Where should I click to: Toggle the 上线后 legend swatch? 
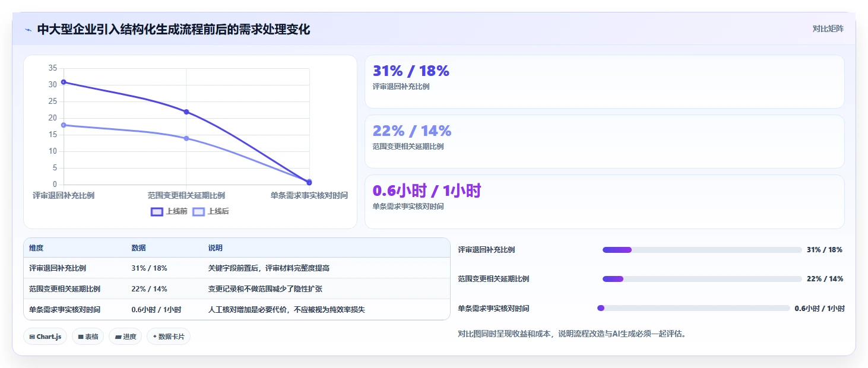click(199, 211)
